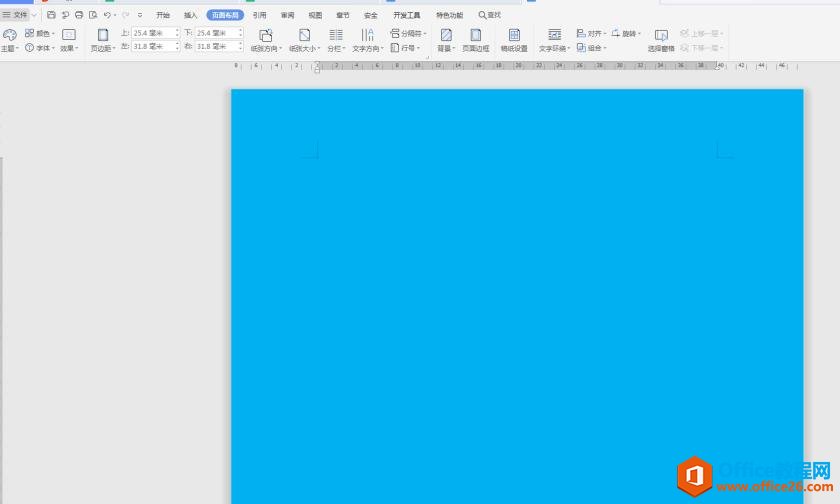Open the 背景 (Background) color tool
Screen dimensions: 840x504
click(446, 35)
